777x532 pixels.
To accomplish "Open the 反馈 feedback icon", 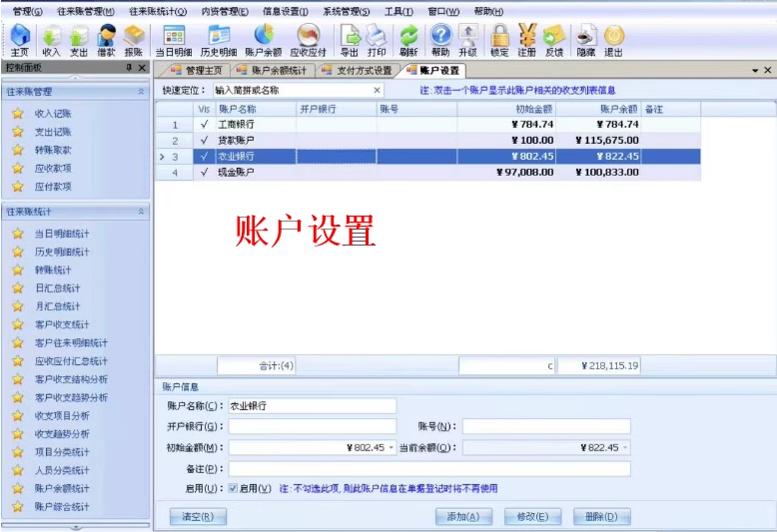I will coord(554,41).
